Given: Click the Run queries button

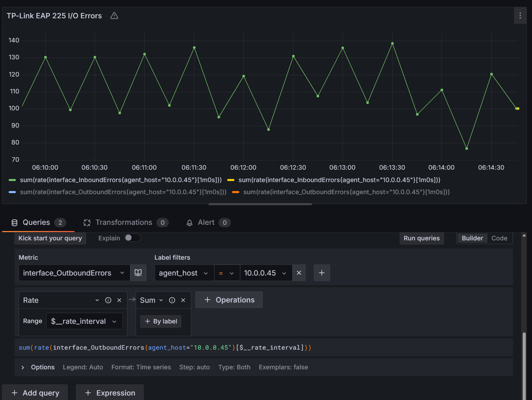Looking at the screenshot, I should (x=422, y=238).
